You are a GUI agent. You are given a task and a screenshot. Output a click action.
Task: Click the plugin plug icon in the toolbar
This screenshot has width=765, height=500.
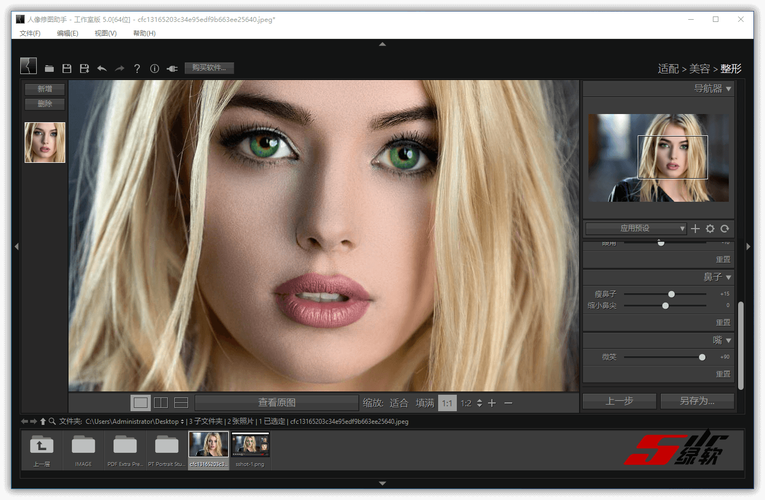(x=172, y=69)
